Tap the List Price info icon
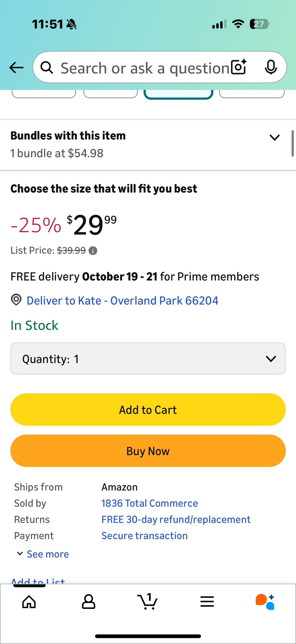This screenshot has width=296, height=644. (x=93, y=251)
